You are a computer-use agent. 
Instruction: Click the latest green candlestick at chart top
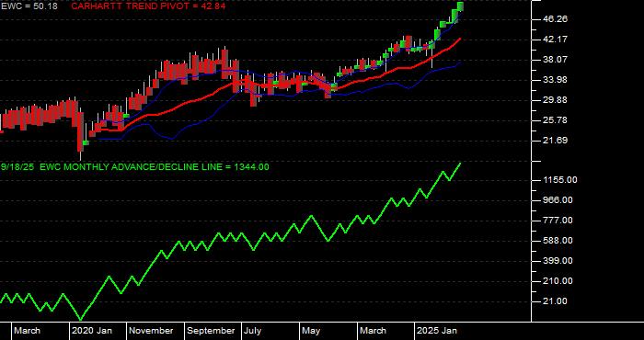coord(460,6)
